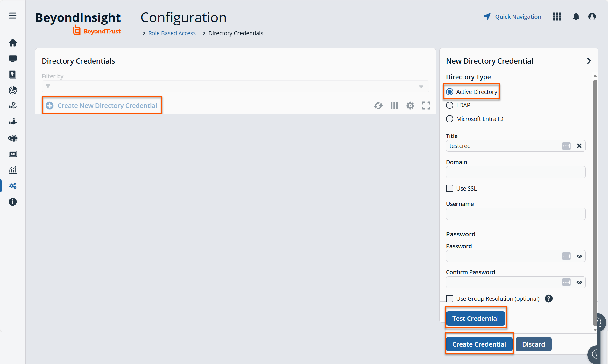Image resolution: width=608 pixels, height=364 pixels.
Task: Show Confirm Password contents
Action: [579, 282]
